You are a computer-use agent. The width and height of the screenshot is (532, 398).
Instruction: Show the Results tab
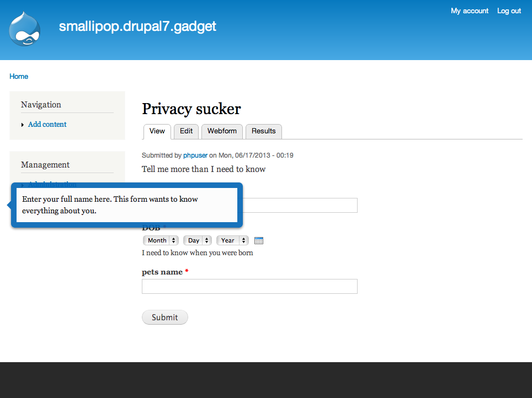[x=263, y=131]
